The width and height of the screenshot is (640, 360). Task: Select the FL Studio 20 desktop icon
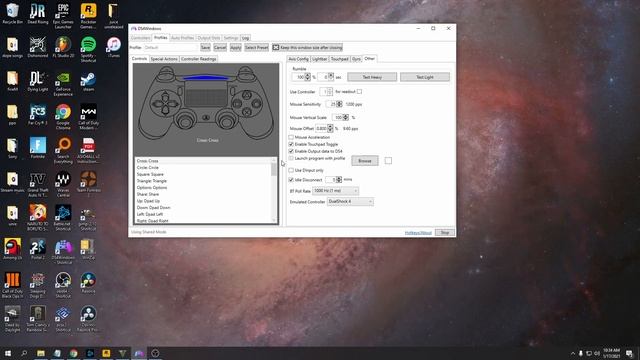click(x=63, y=47)
